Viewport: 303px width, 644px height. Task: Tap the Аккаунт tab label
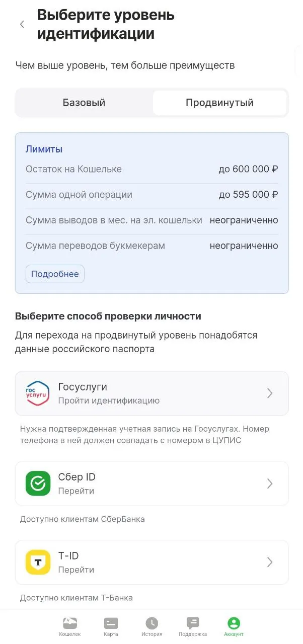point(234,634)
